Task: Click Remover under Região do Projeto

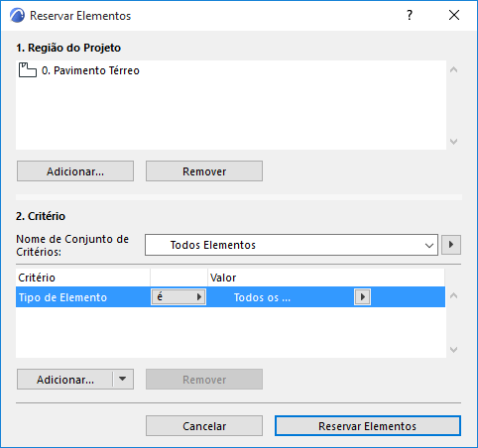Action: [x=204, y=171]
